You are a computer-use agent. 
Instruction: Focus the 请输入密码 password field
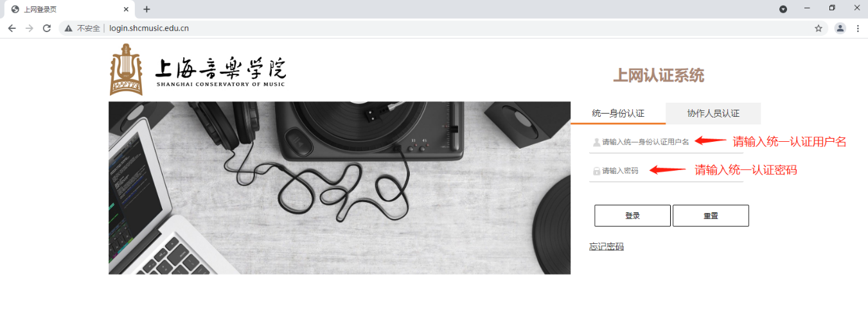(666, 171)
